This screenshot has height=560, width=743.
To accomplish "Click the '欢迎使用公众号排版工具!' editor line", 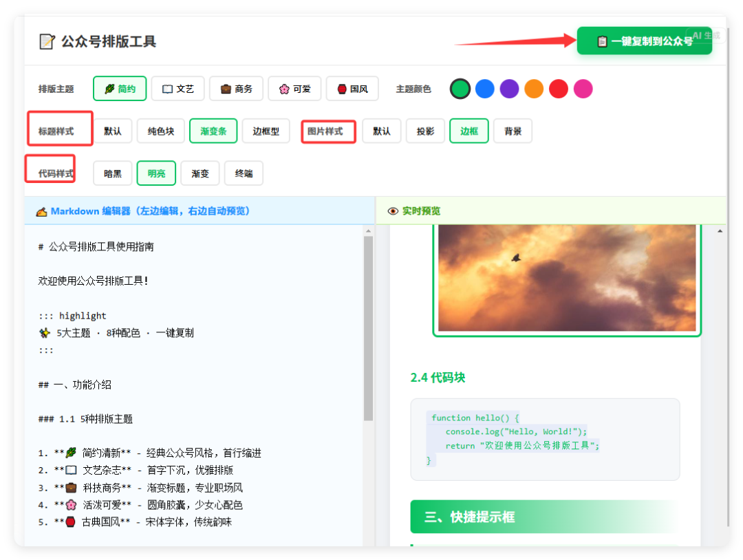I will pos(94,281).
